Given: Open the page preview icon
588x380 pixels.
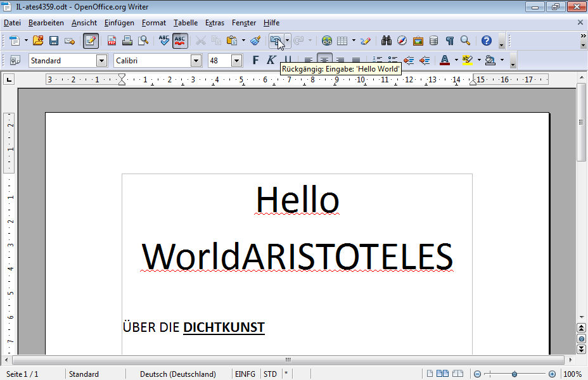Looking at the screenshot, I should 143,41.
